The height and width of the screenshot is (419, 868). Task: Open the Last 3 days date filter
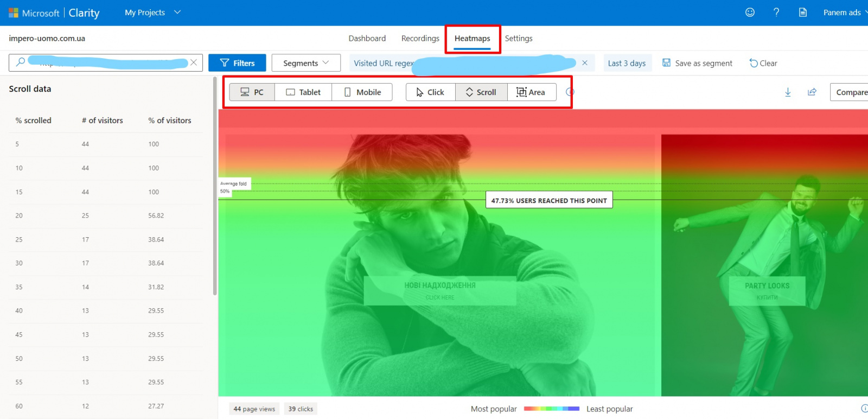point(627,63)
